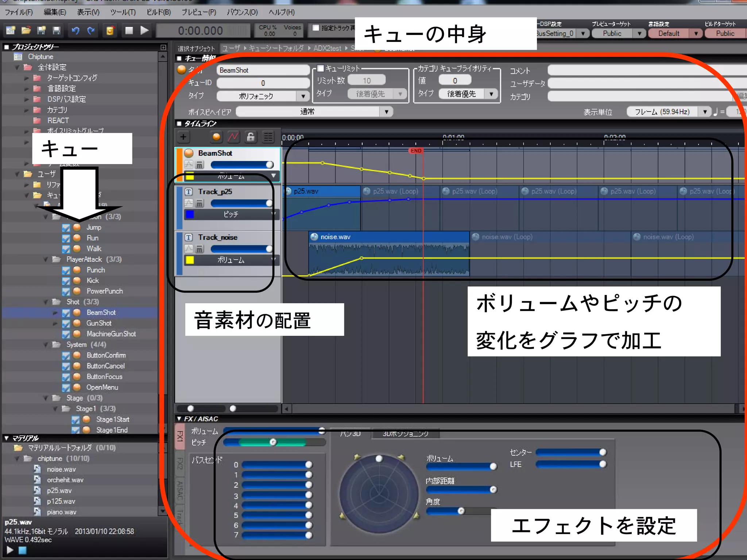Open the ビルド(B) menu
Screen dimensions: 747x560
(159, 12)
